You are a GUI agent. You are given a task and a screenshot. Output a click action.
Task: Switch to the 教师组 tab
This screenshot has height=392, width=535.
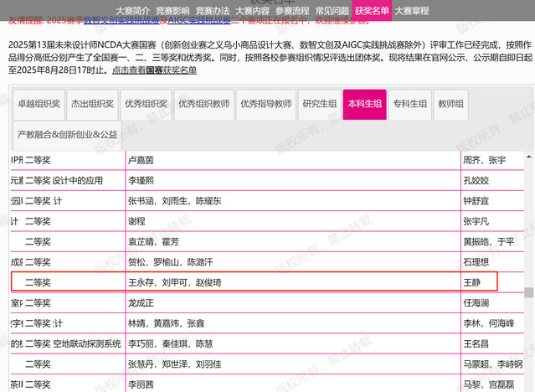point(451,105)
